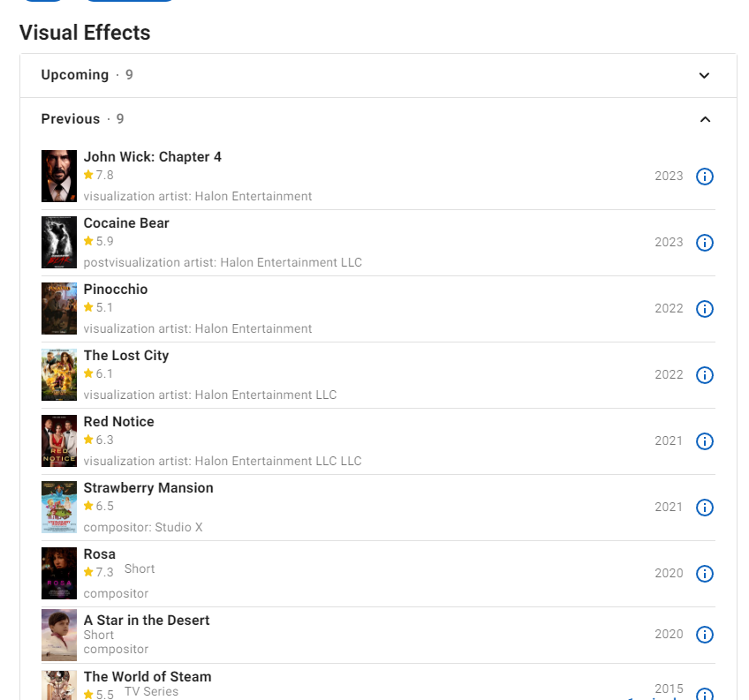Click the Upcoming section header label
This screenshot has width=749, height=700.
[x=75, y=75]
